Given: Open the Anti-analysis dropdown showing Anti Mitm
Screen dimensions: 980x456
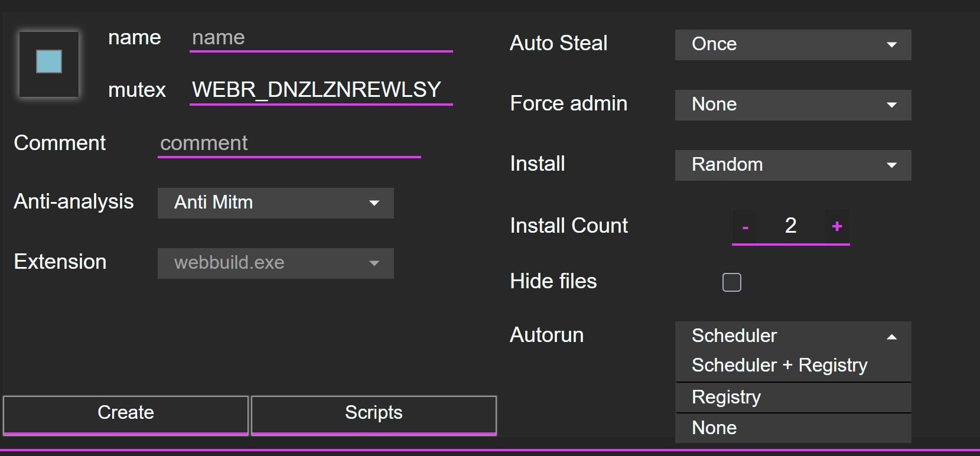Looking at the screenshot, I should [275, 203].
